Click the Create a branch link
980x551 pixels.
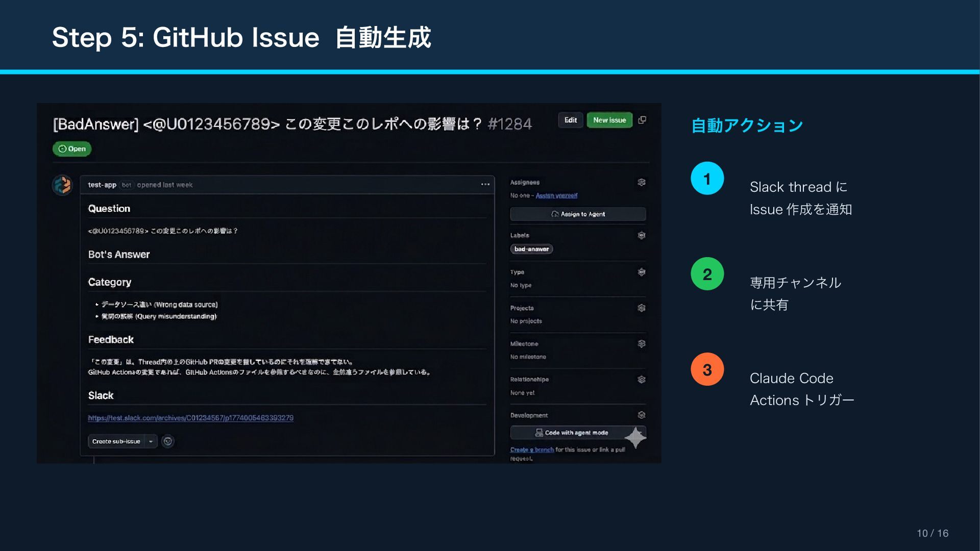(x=531, y=449)
